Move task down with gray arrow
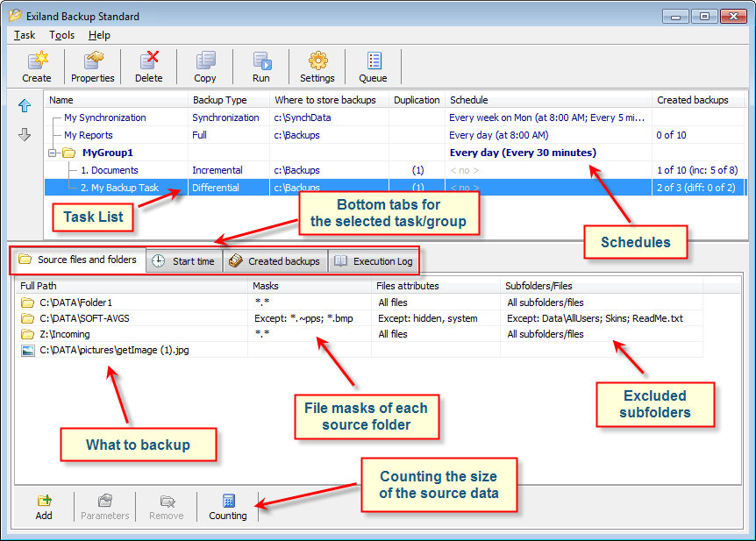 pos(25,134)
